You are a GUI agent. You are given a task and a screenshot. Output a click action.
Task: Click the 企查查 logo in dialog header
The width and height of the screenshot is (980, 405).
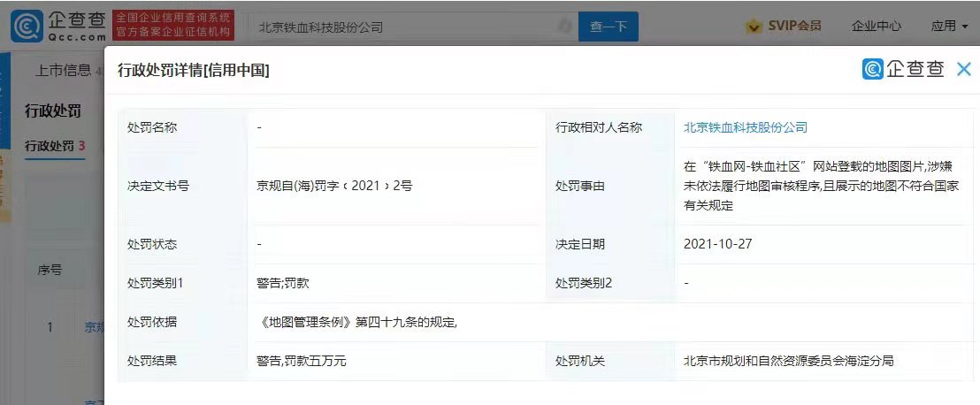click(903, 69)
